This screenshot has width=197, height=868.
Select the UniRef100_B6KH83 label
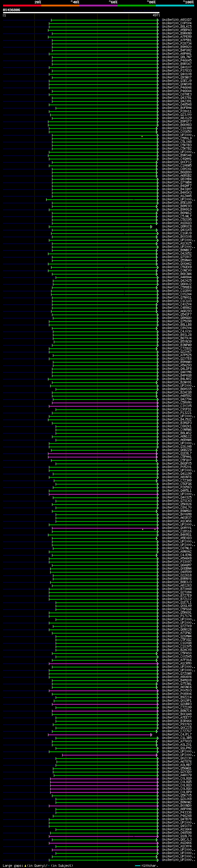(177, 125)
